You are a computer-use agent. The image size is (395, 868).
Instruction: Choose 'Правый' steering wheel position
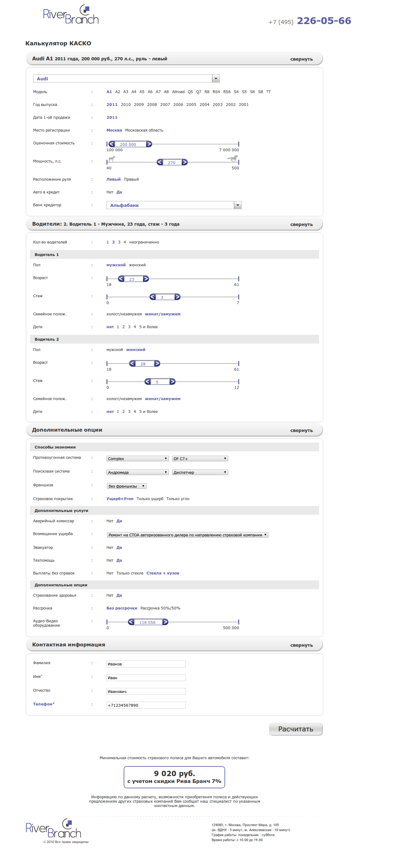[x=131, y=179]
